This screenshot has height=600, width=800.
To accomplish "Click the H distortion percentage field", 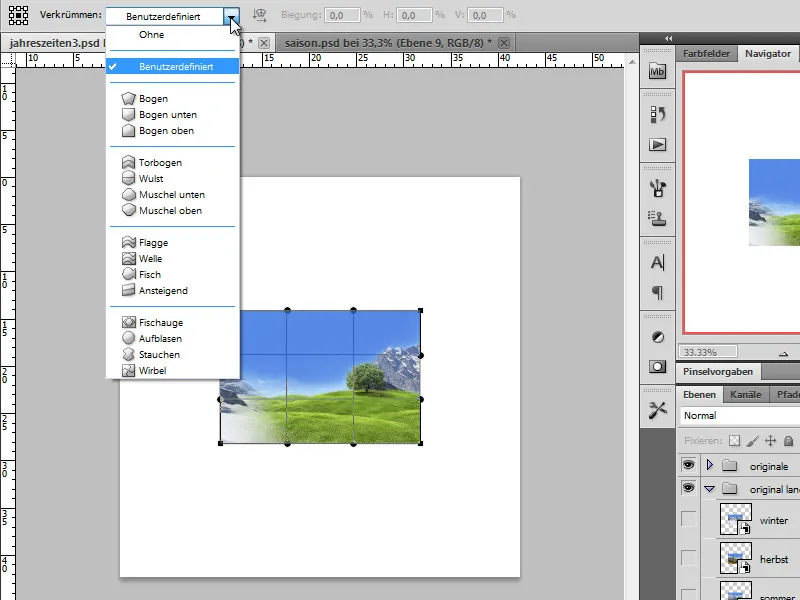I will 414,15.
